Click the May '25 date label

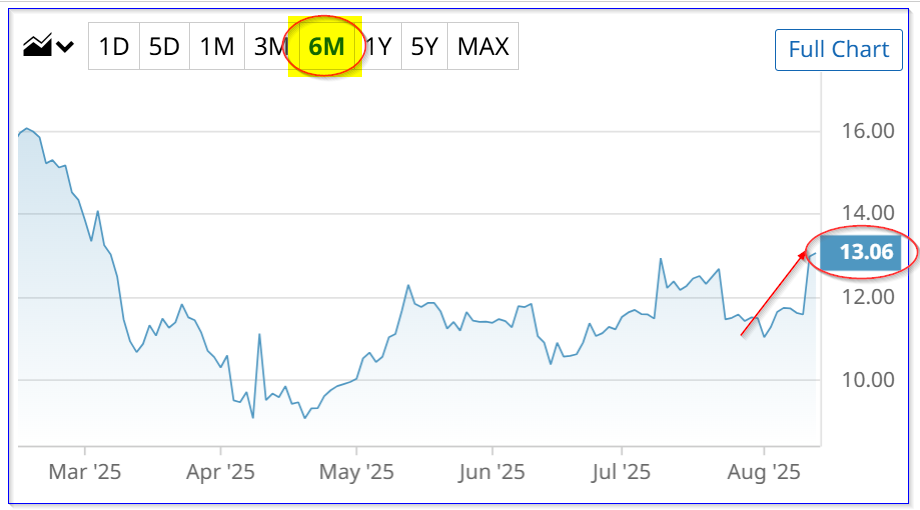tap(356, 472)
